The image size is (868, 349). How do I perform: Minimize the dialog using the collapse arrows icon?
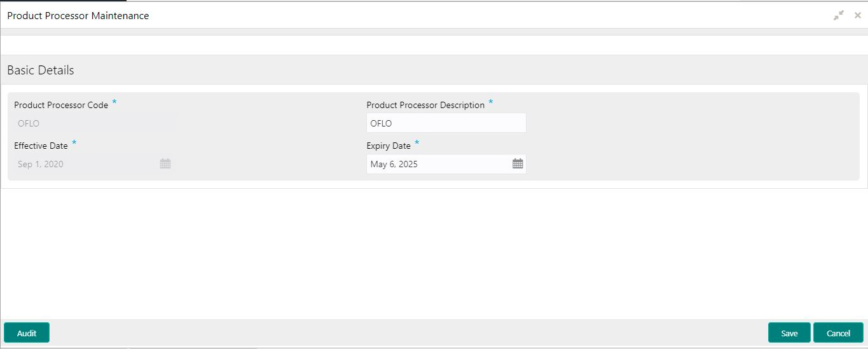pyautogui.click(x=839, y=15)
